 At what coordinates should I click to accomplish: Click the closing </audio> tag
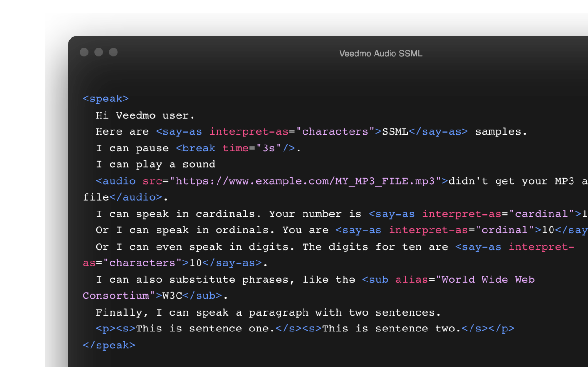(136, 197)
